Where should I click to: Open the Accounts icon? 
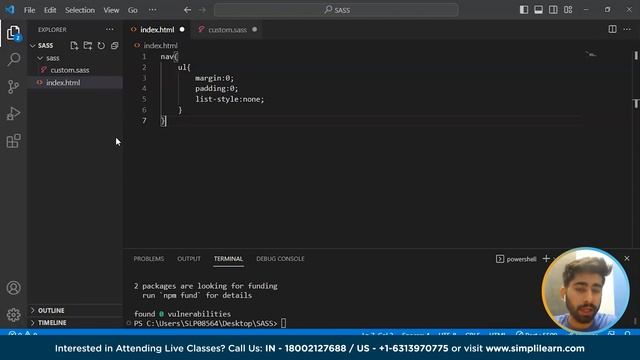point(13,288)
